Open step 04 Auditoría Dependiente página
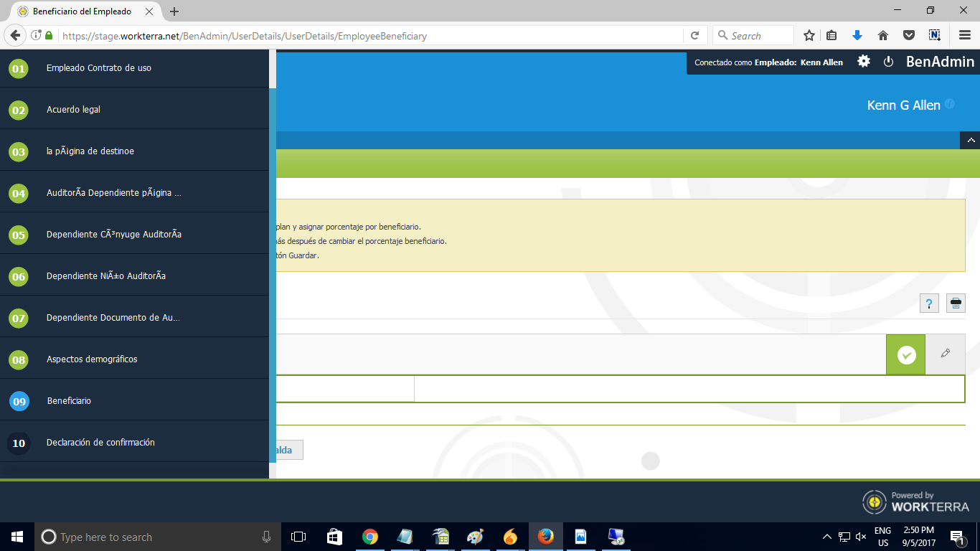 [134, 193]
